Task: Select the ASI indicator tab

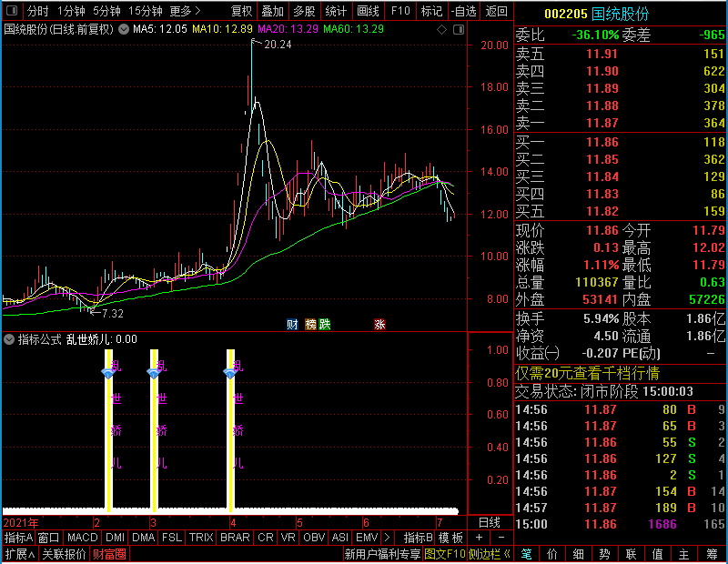Action: [339, 538]
